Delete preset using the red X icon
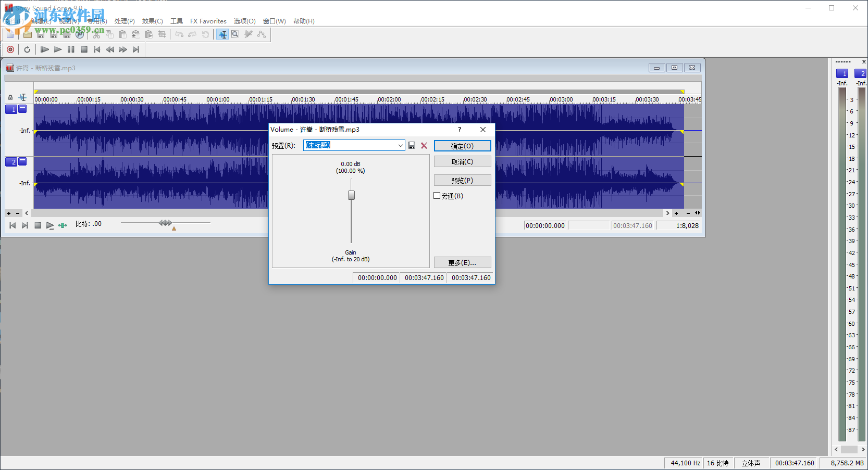 [424, 146]
